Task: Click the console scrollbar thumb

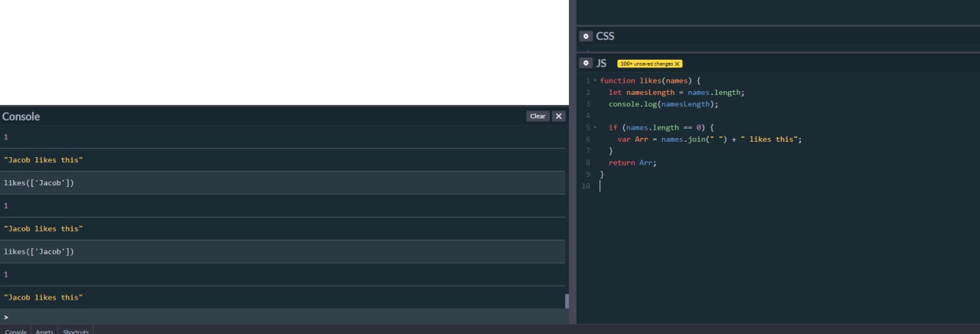Action: pyautogui.click(x=567, y=301)
